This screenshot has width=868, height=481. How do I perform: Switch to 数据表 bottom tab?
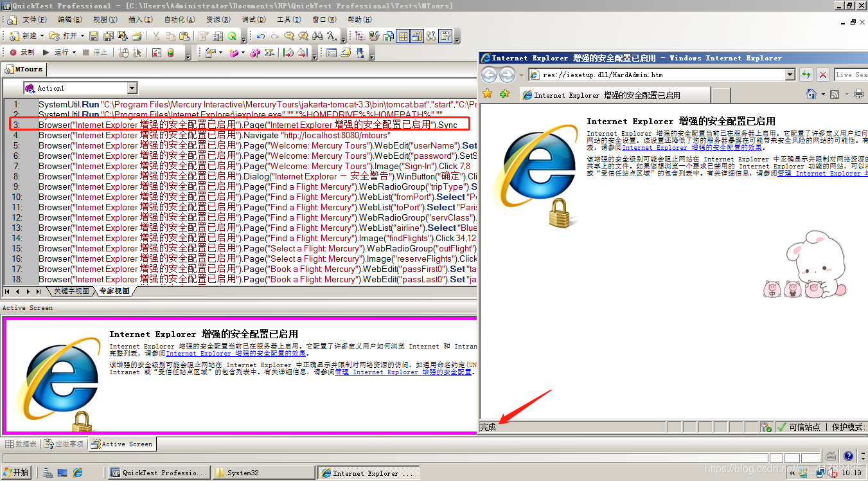[x=21, y=444]
